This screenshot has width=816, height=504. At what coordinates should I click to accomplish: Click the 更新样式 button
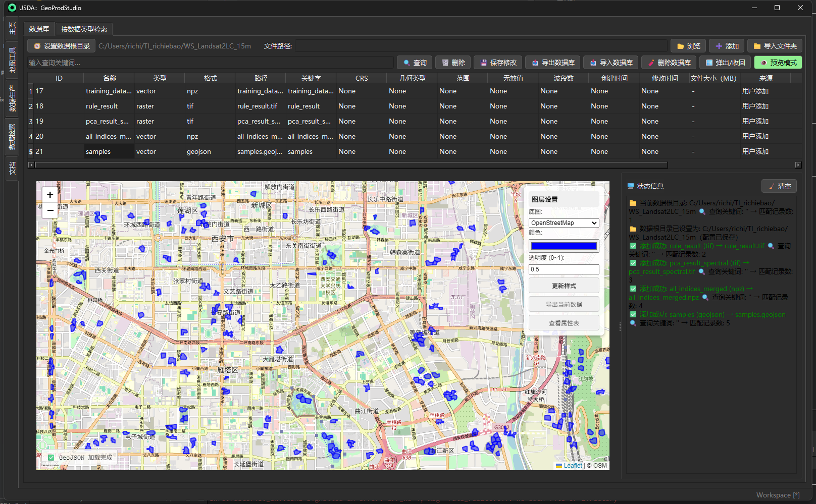[564, 286]
